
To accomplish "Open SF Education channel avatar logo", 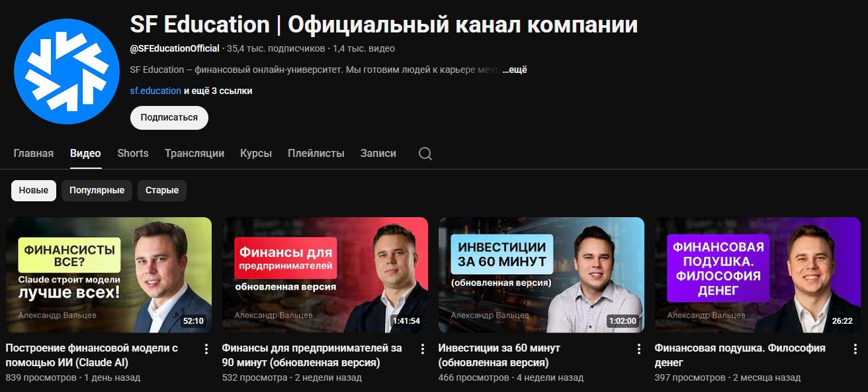I will pyautogui.click(x=66, y=72).
